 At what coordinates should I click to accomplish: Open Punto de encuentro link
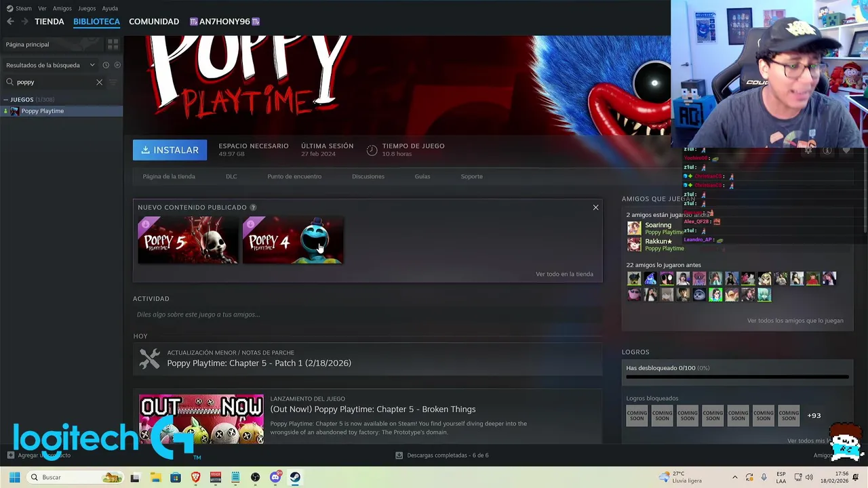294,176
